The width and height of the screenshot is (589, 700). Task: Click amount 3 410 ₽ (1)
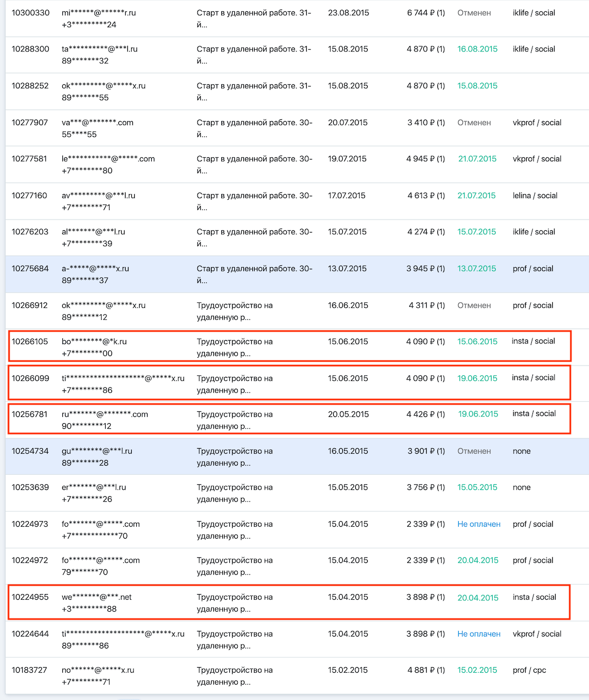426,122
